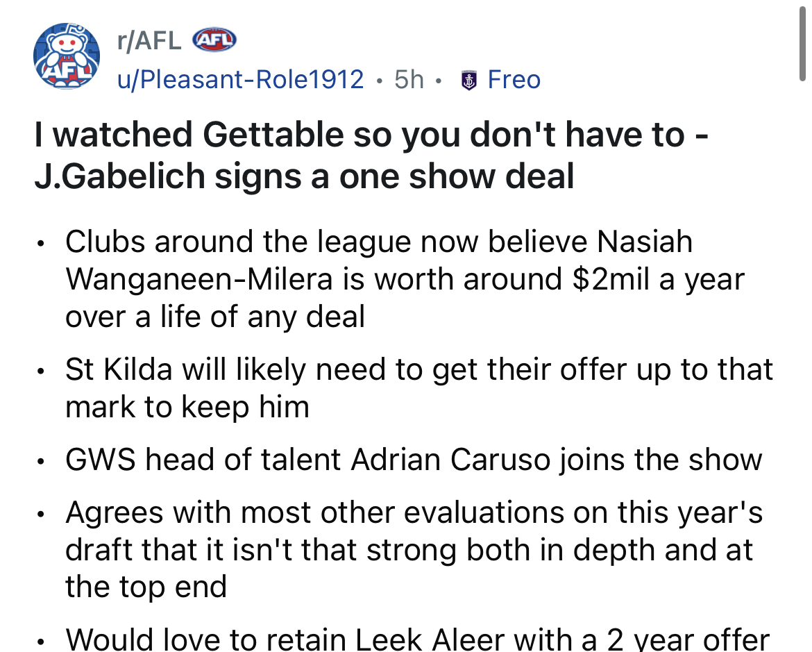812x652 pixels.
Task: Select the Nasiah Wanganeen-Milera bullet text
Action: click(405, 279)
